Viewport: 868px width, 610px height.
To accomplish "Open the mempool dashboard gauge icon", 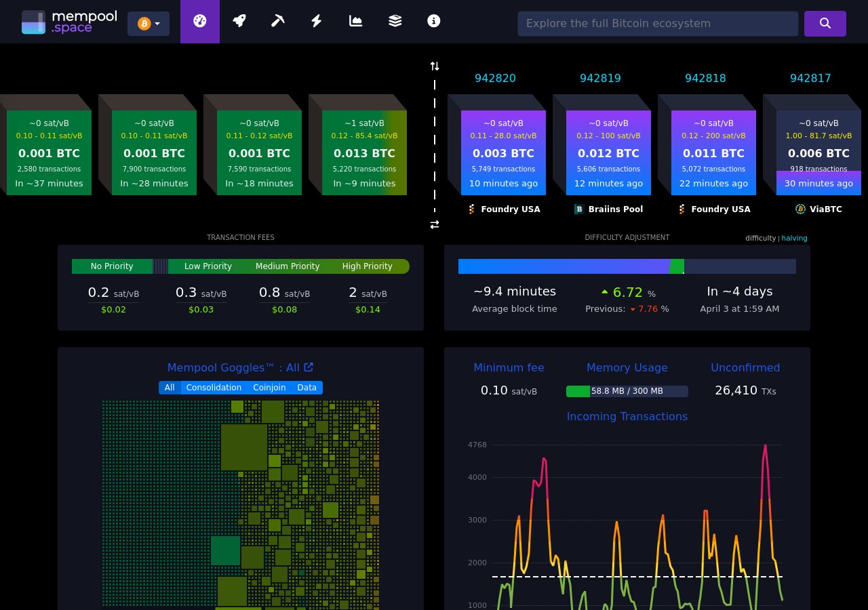I will click(x=199, y=21).
